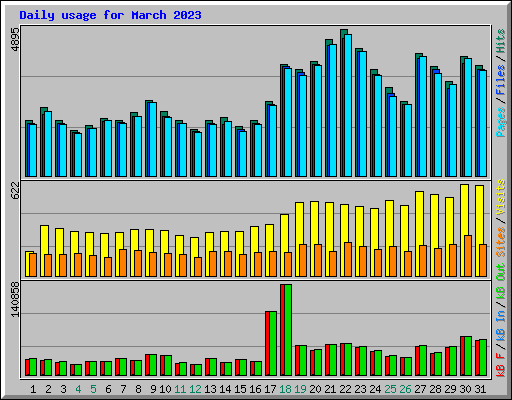512x400 pixels.
Task: Click day 12 weekend label on axis
Action: coord(195,389)
